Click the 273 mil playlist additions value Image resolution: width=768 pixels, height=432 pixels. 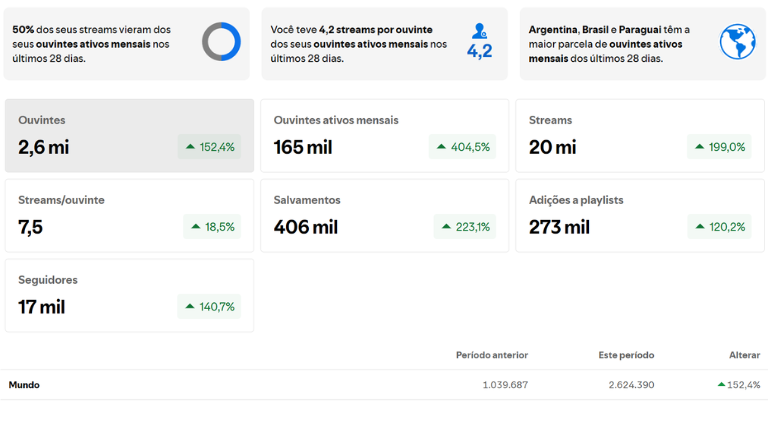(x=559, y=227)
